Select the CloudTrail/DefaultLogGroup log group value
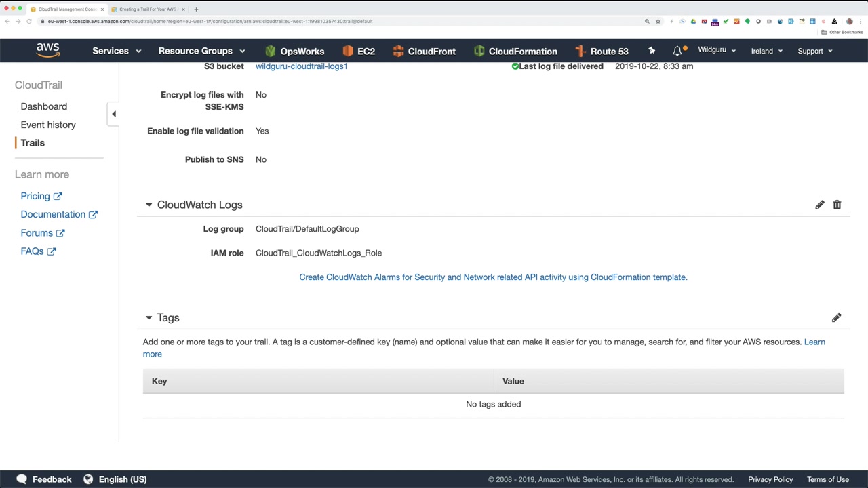The image size is (868, 488). 307,229
